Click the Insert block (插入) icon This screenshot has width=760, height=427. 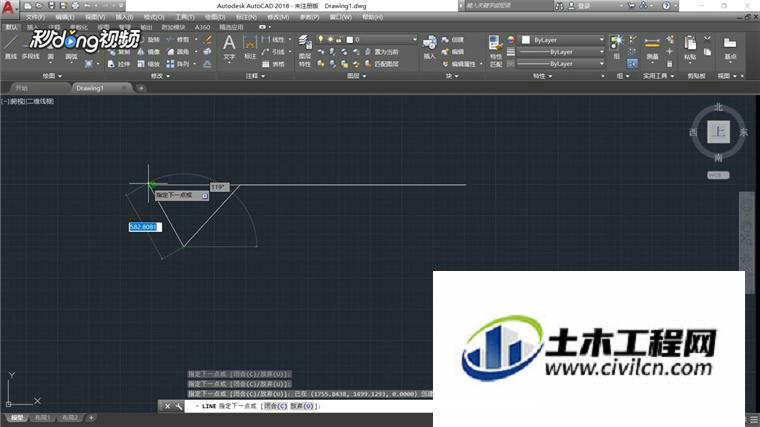click(x=429, y=47)
